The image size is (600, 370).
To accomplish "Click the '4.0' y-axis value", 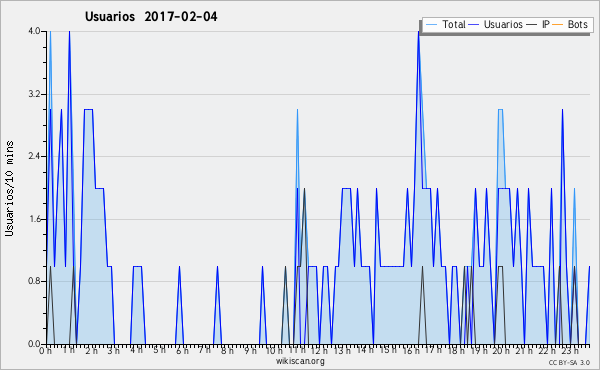I will (34, 31).
